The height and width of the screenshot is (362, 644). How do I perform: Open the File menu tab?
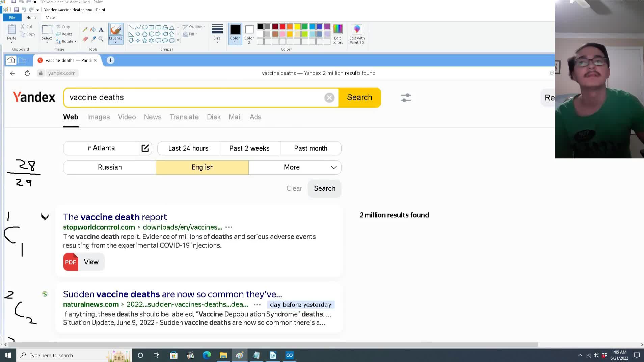12,18
